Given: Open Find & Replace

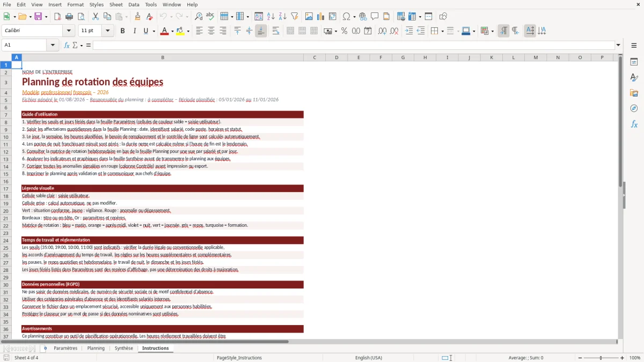Looking at the screenshot, I should (x=199, y=17).
